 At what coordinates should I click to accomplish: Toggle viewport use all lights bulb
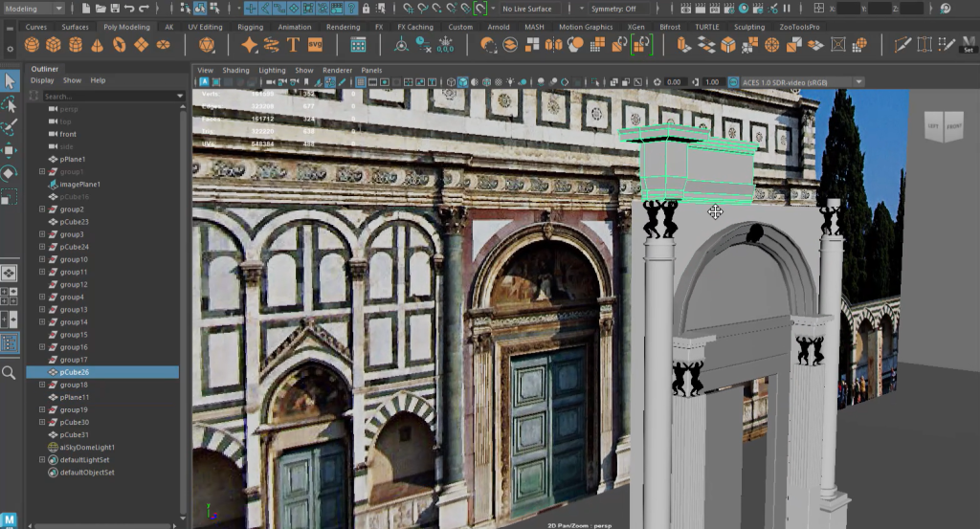[x=511, y=82]
